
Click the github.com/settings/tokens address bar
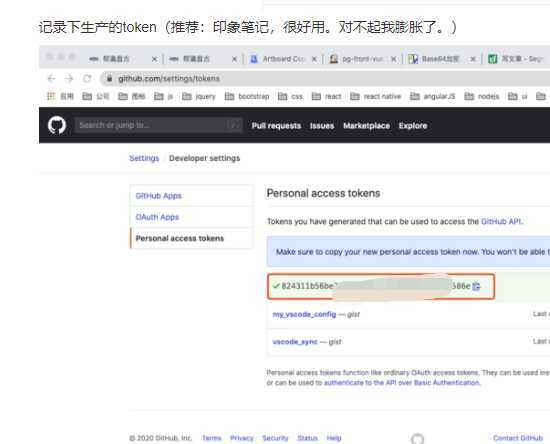point(326,79)
